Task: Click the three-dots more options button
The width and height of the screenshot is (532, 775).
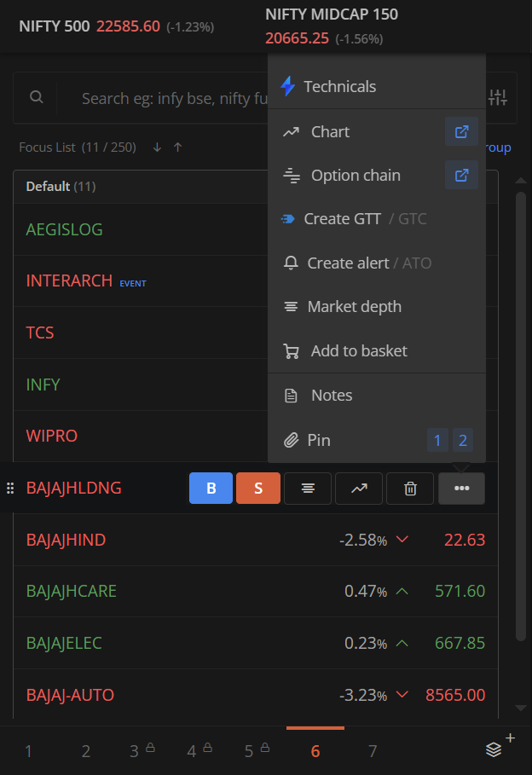Action: point(461,489)
